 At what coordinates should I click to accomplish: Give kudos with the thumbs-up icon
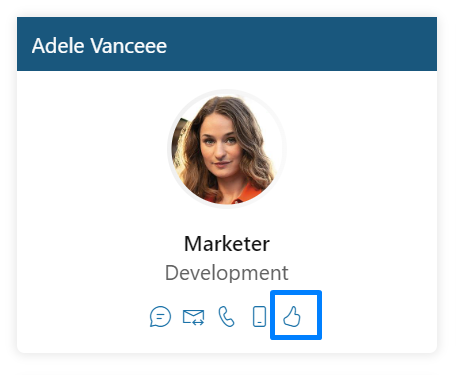pyautogui.click(x=292, y=316)
